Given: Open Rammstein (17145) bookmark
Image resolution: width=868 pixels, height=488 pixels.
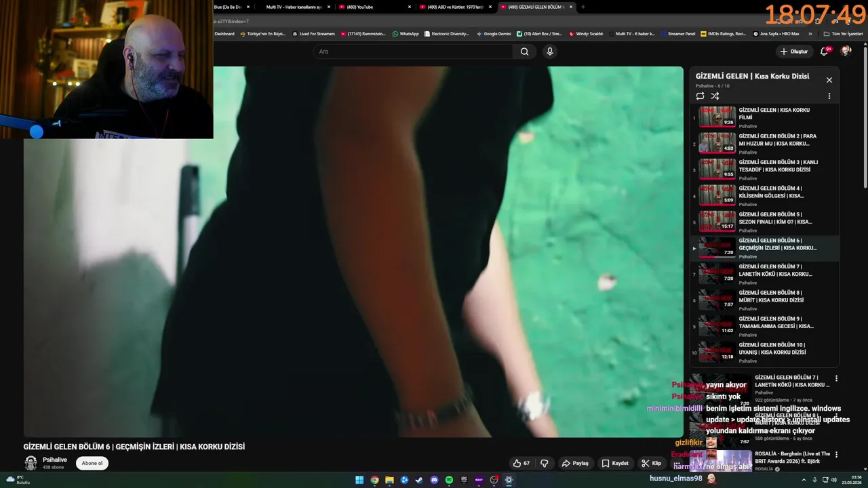Looking at the screenshot, I should pyautogui.click(x=363, y=33).
